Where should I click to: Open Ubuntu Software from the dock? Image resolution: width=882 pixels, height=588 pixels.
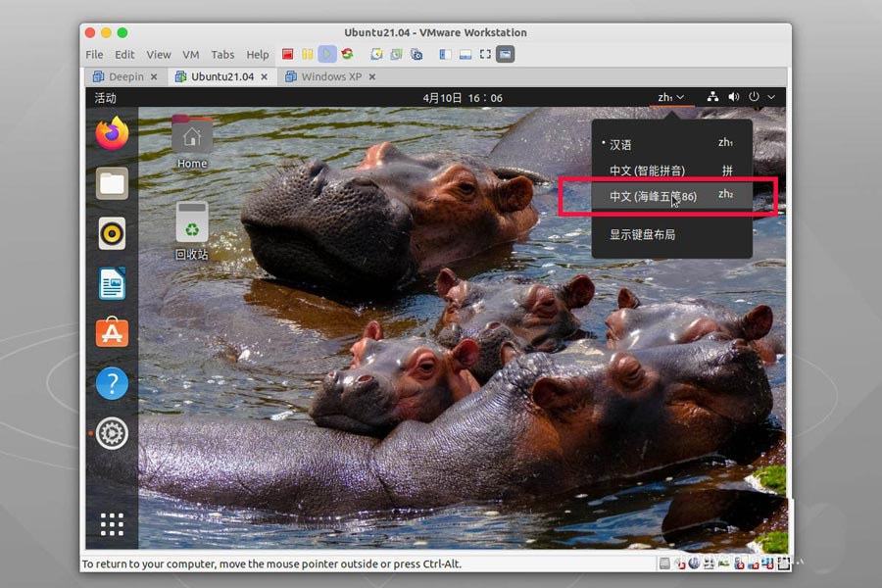pos(111,333)
